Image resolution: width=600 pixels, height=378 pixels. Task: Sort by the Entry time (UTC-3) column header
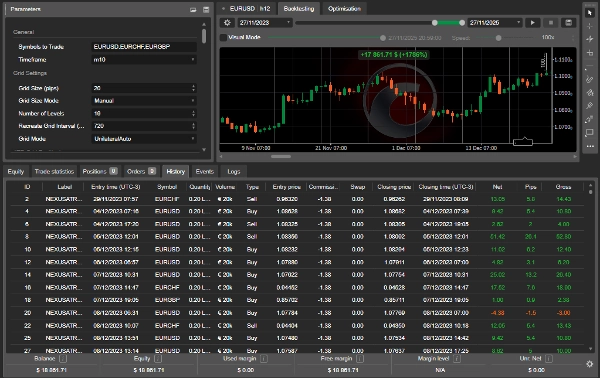click(x=116, y=187)
